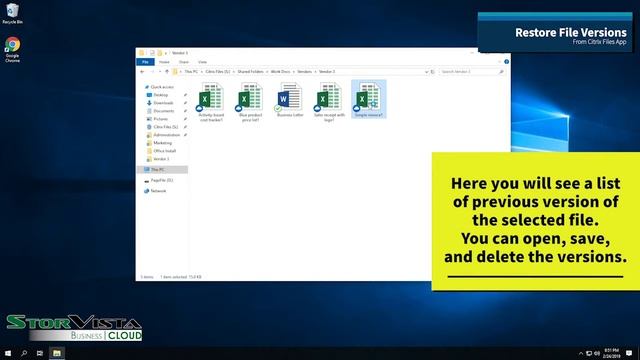Click the Properties quick access toolbar icon
The image size is (640, 360).
[x=152, y=53]
